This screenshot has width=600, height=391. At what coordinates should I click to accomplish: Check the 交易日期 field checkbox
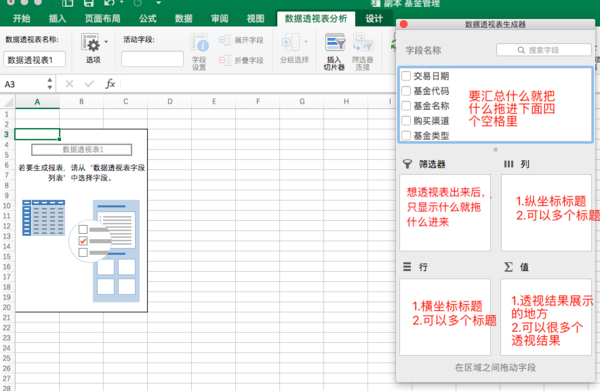point(406,76)
